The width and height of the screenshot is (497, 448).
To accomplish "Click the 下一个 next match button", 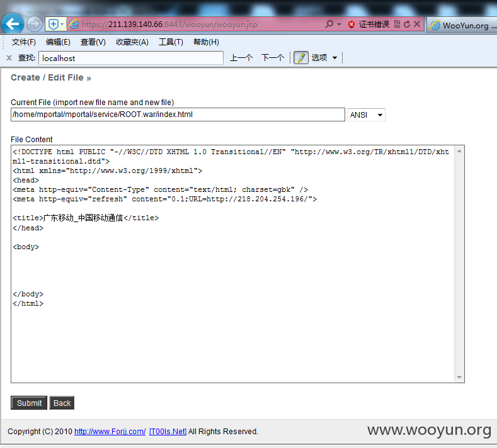I will [x=273, y=58].
